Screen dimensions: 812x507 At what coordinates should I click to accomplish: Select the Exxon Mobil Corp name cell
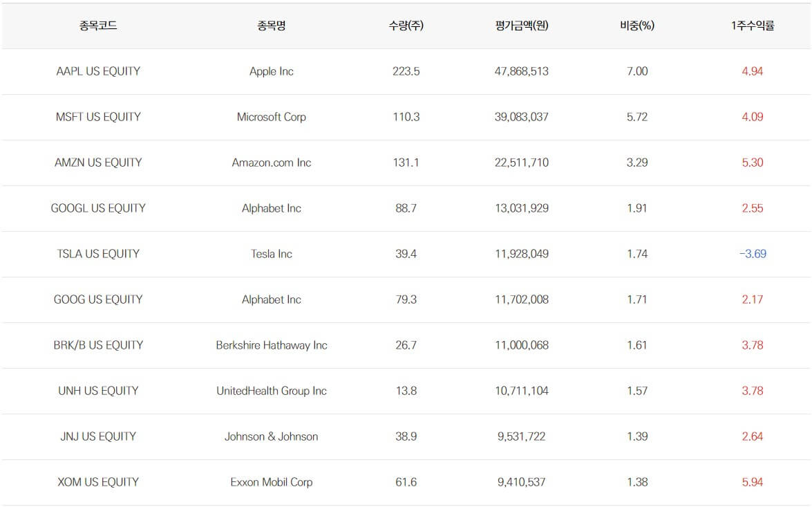[x=272, y=481]
